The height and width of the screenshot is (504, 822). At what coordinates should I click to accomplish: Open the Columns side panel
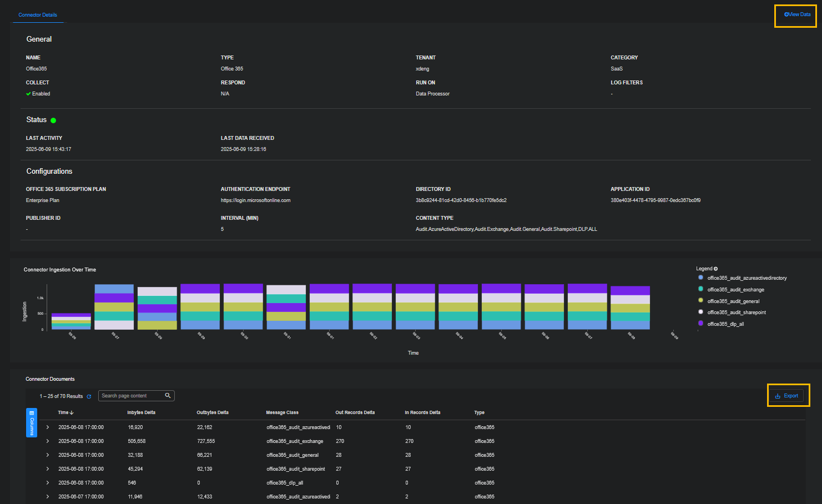(x=32, y=422)
